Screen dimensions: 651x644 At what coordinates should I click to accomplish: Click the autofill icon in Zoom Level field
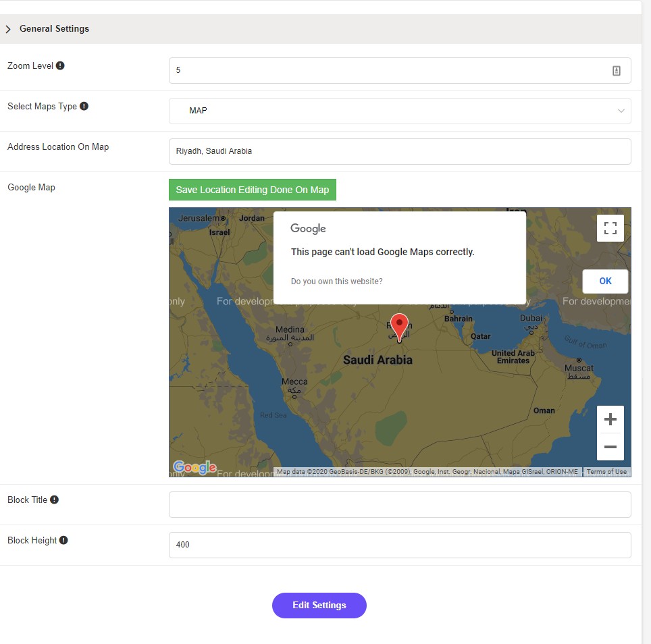617,70
